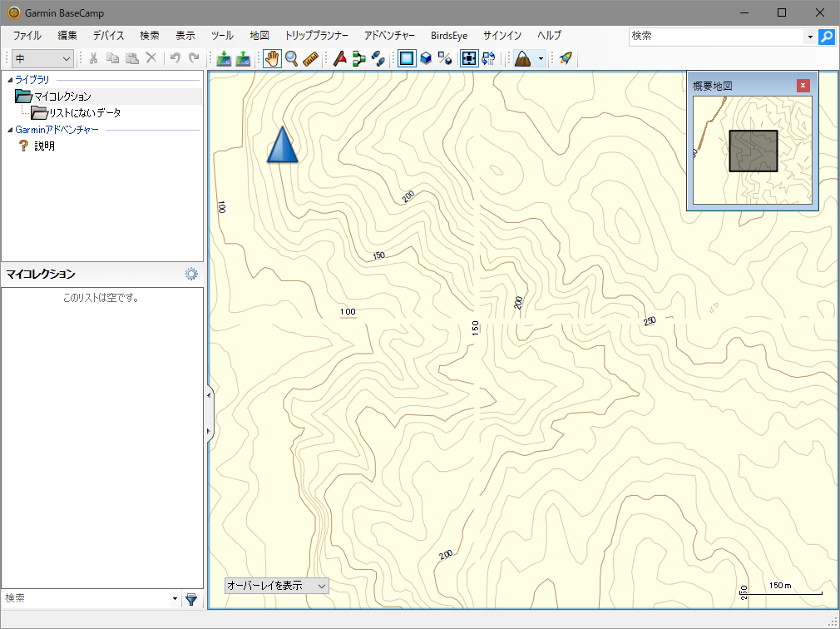
Task: Toggle the 2D map view icon
Action: pyautogui.click(x=407, y=58)
